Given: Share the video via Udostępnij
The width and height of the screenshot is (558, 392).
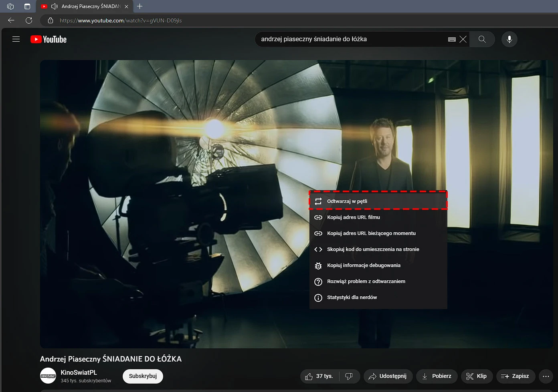Looking at the screenshot, I should tap(388, 376).
